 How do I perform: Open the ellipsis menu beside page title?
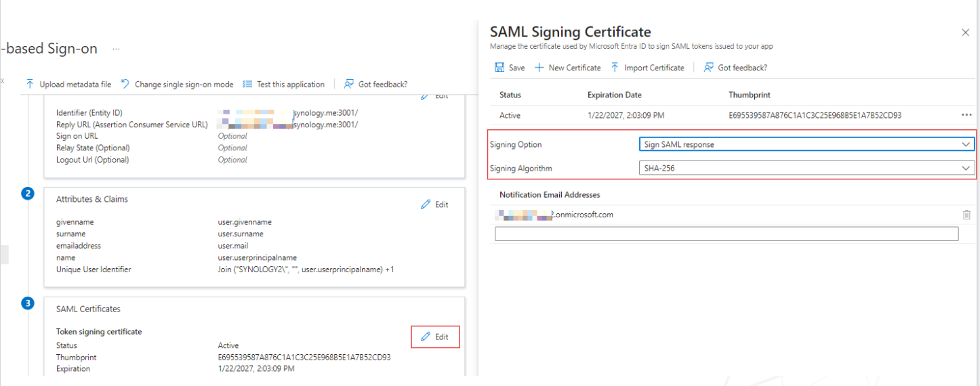pos(116,49)
